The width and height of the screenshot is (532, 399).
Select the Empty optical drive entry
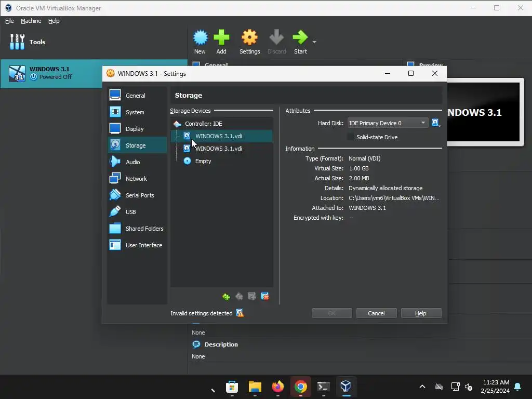(221, 161)
